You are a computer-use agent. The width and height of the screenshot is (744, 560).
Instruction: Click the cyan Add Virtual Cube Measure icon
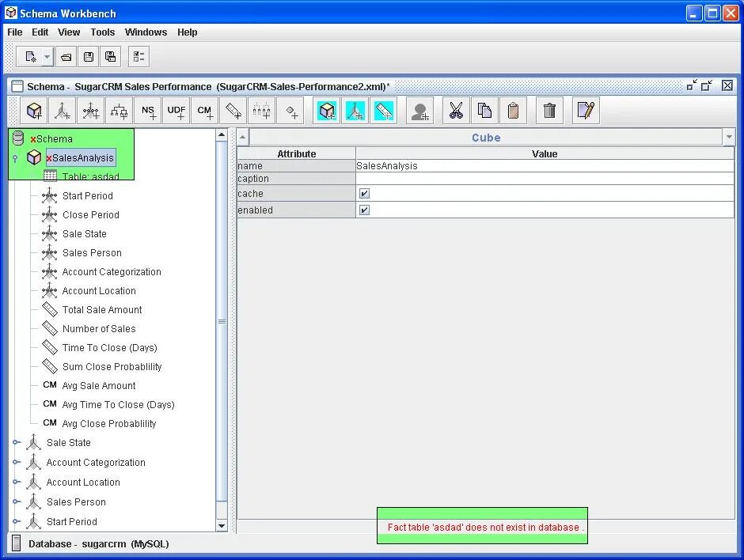coord(384,111)
